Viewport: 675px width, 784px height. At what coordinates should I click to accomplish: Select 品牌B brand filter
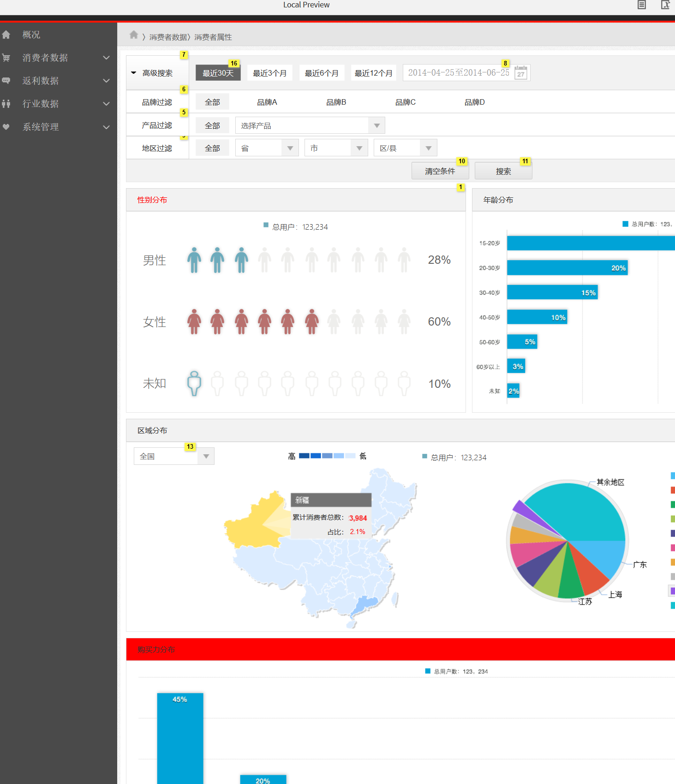(x=336, y=102)
